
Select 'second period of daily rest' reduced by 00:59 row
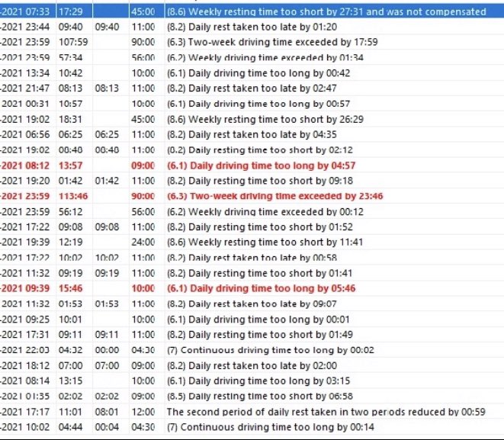[252, 412]
